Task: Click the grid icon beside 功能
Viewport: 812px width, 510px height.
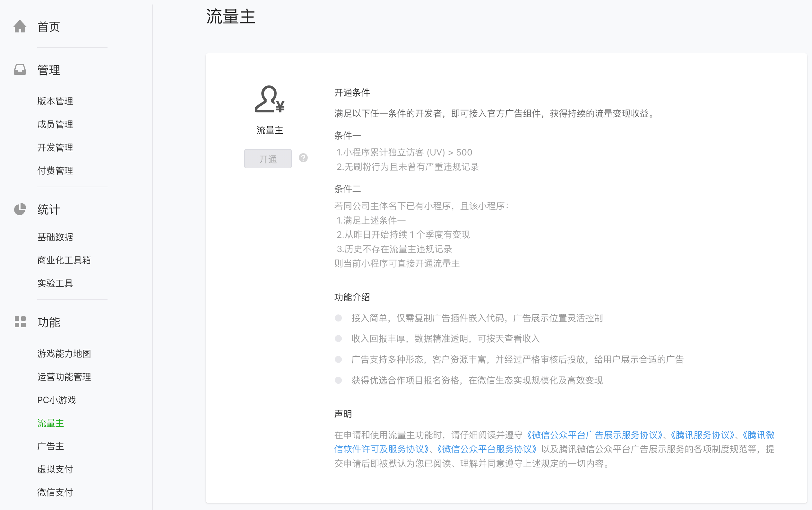Action: pos(20,322)
